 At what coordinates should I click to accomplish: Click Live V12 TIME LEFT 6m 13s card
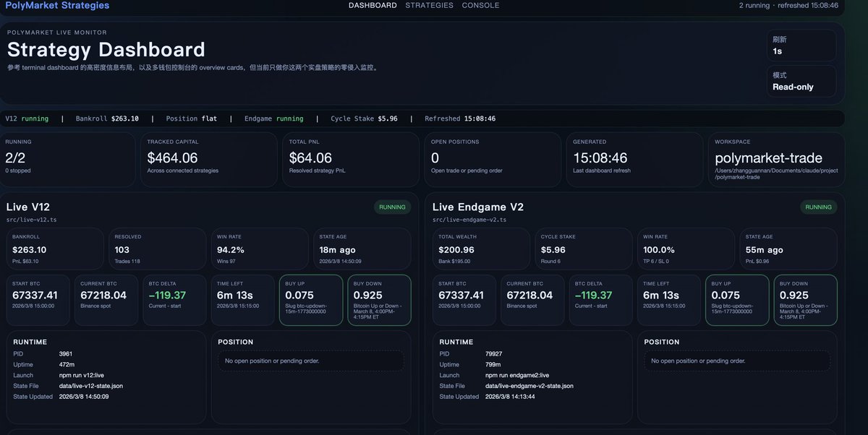click(243, 300)
